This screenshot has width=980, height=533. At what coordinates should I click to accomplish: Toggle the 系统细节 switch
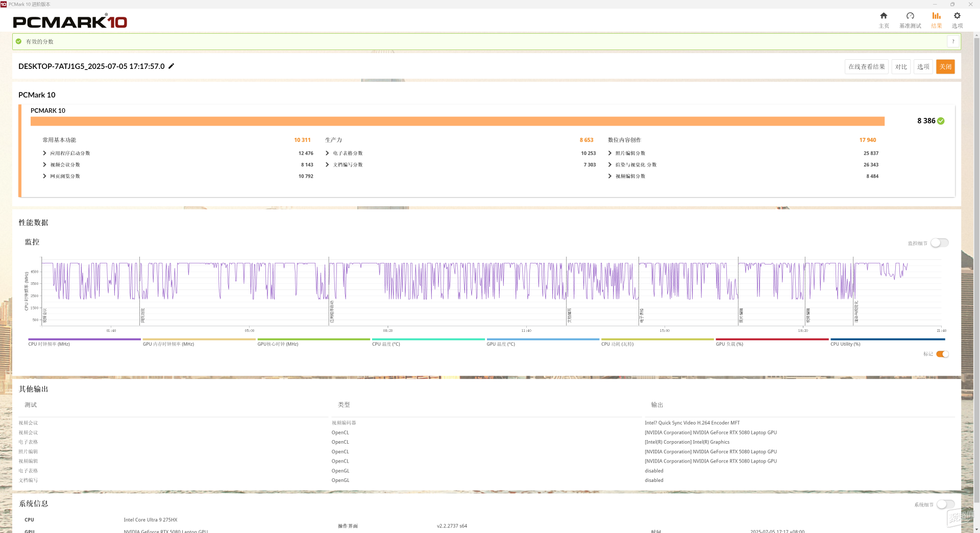[x=945, y=504]
